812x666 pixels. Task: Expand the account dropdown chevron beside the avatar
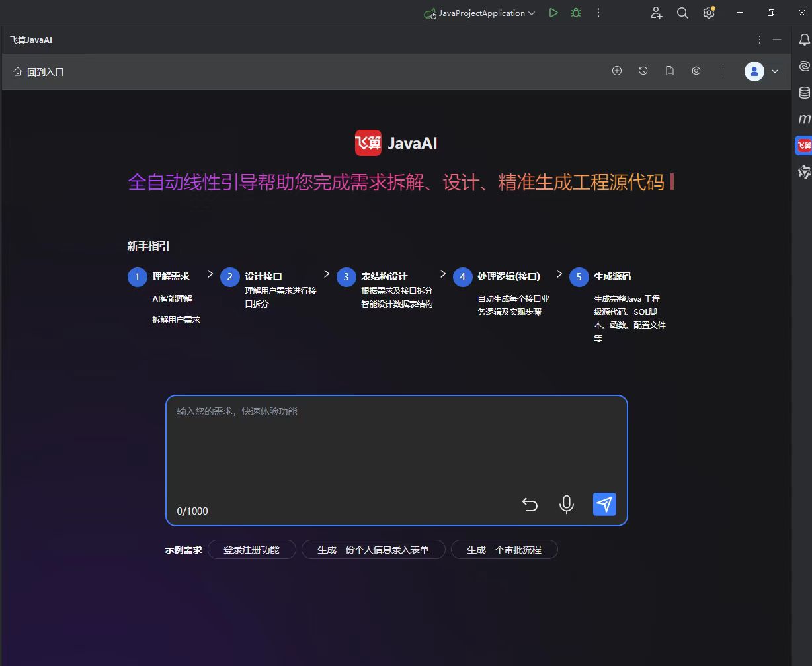(775, 71)
